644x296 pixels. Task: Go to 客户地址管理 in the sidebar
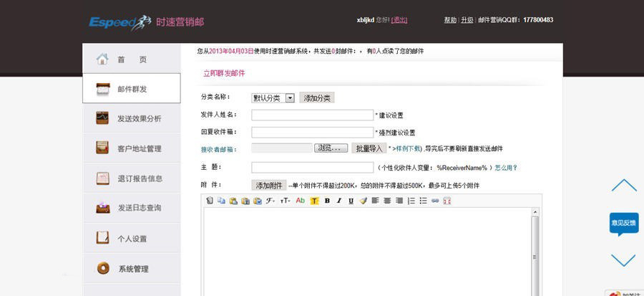139,148
